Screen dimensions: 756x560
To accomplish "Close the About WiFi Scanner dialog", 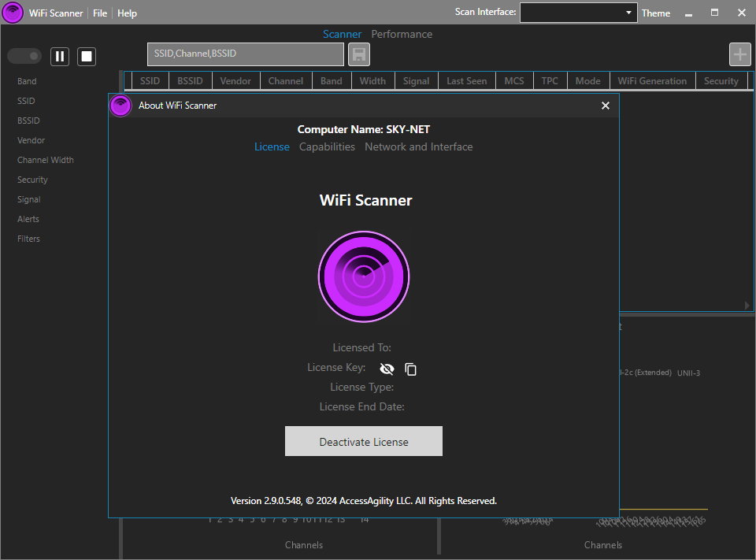I will pyautogui.click(x=606, y=106).
